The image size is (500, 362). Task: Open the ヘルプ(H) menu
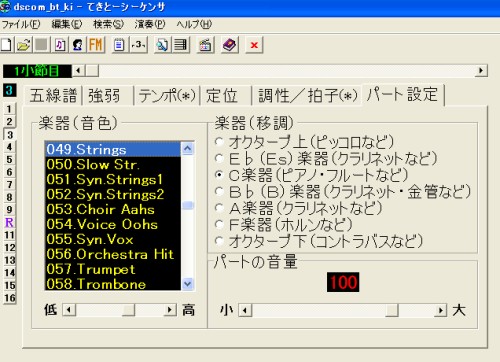pos(194,24)
